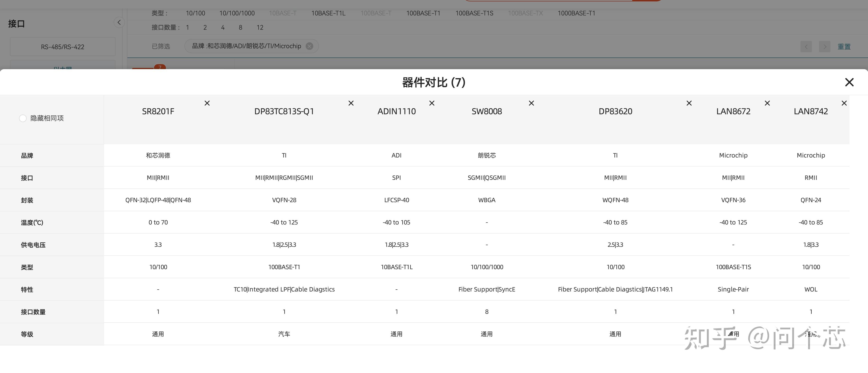Close the 器件对比 comparison dialog
The width and height of the screenshot is (868, 373).
click(x=849, y=82)
